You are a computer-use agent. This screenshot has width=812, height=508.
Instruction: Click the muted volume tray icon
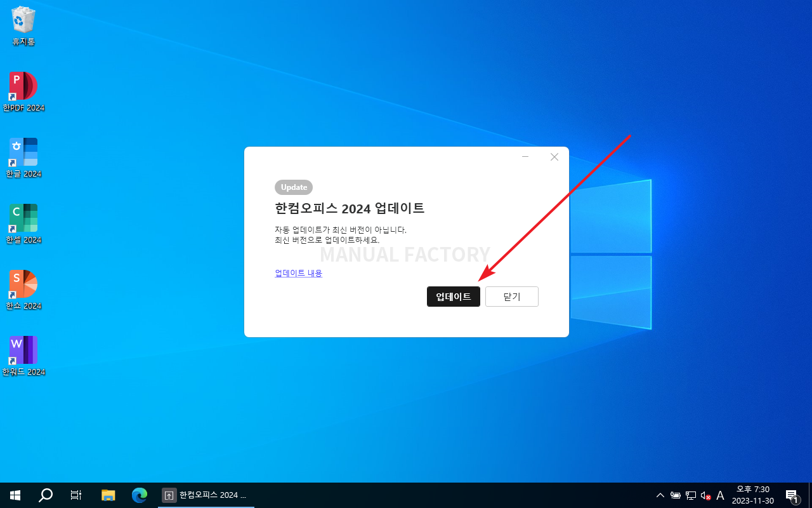(705, 495)
